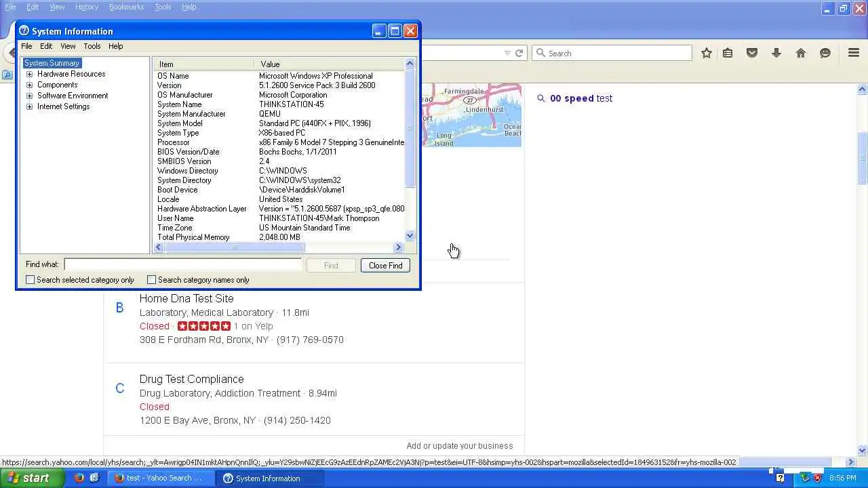Click the System Information title bar icon
The image size is (868, 488).
point(24,30)
